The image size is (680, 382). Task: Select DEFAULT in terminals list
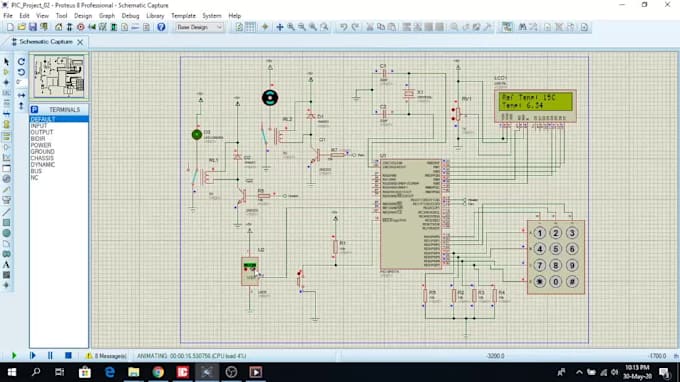[x=59, y=119]
